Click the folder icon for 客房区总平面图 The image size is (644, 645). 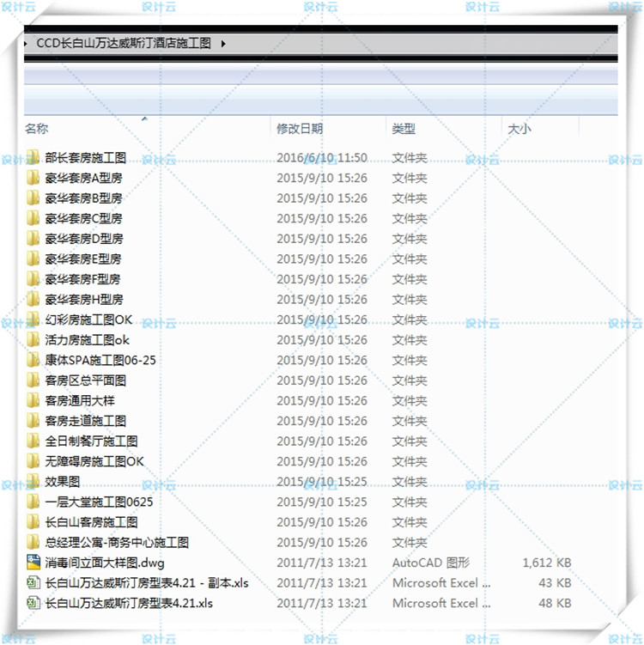coord(33,380)
